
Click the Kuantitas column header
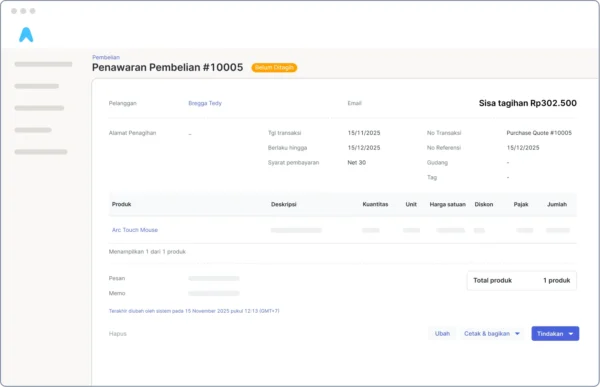(x=375, y=204)
